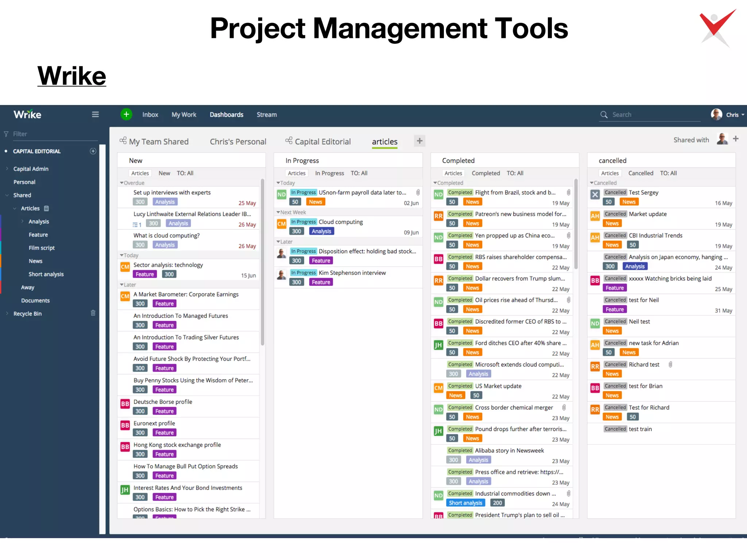Select Film script in sidebar

coord(42,248)
